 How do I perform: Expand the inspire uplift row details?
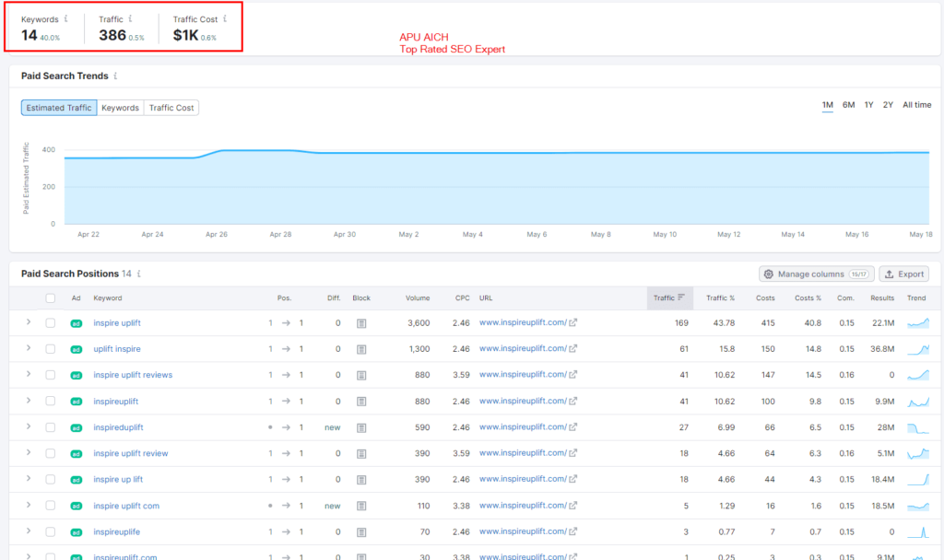pyautogui.click(x=29, y=322)
